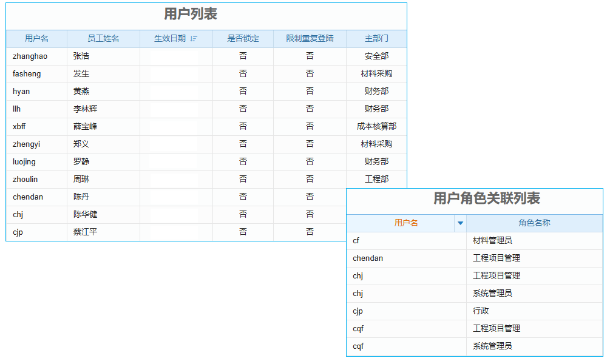The height and width of the screenshot is (364, 607).
Task: Select the 用户名 column header in user list
Action: (36, 38)
